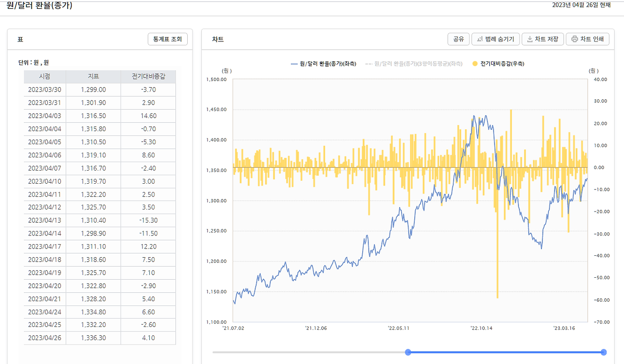Click the 1,298.90 value cell

click(93, 233)
